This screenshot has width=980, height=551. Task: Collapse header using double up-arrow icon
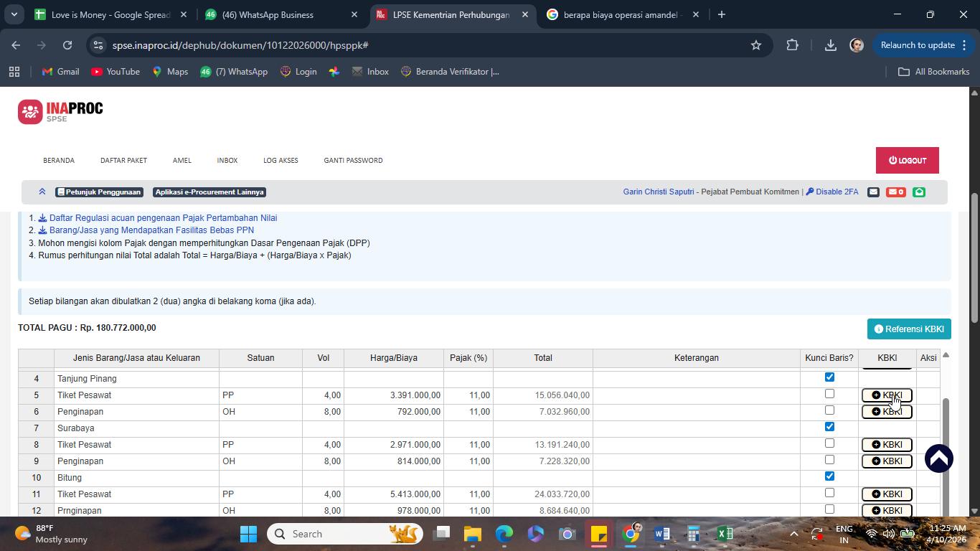click(x=42, y=192)
